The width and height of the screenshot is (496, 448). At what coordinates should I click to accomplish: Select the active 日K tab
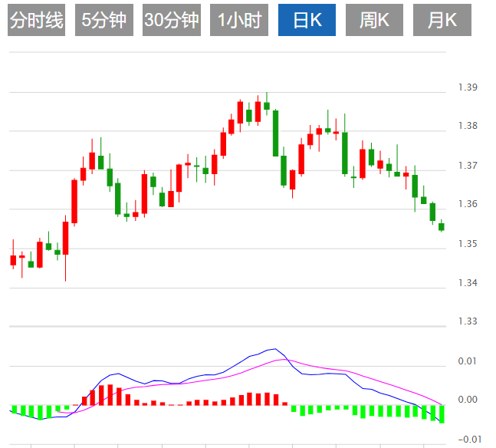pos(307,20)
